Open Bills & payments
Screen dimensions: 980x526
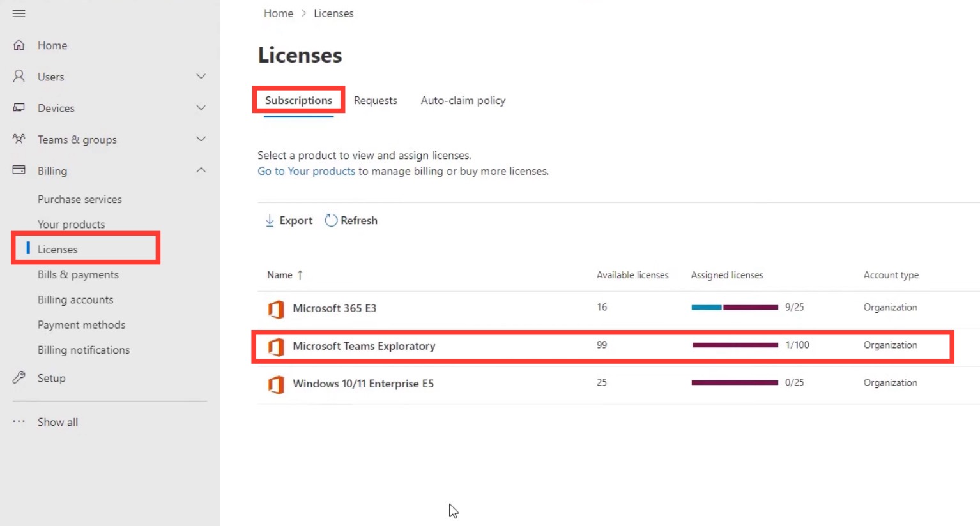78,274
